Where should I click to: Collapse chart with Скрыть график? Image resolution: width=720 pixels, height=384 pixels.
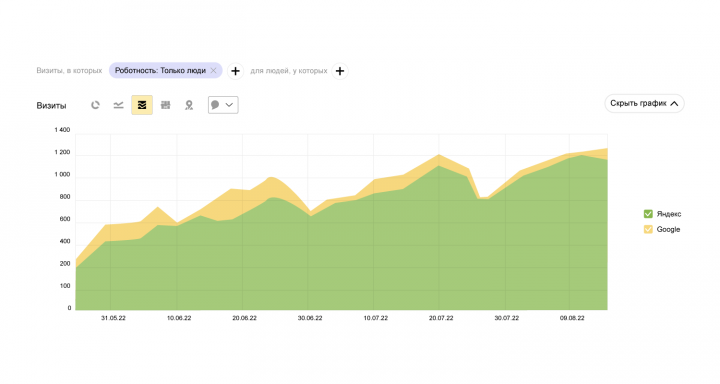point(644,103)
